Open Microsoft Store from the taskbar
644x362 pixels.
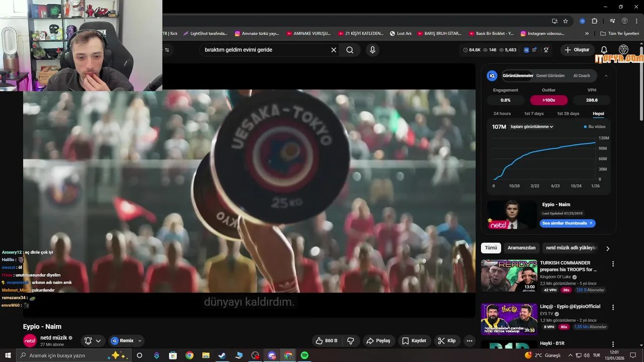click(173, 355)
